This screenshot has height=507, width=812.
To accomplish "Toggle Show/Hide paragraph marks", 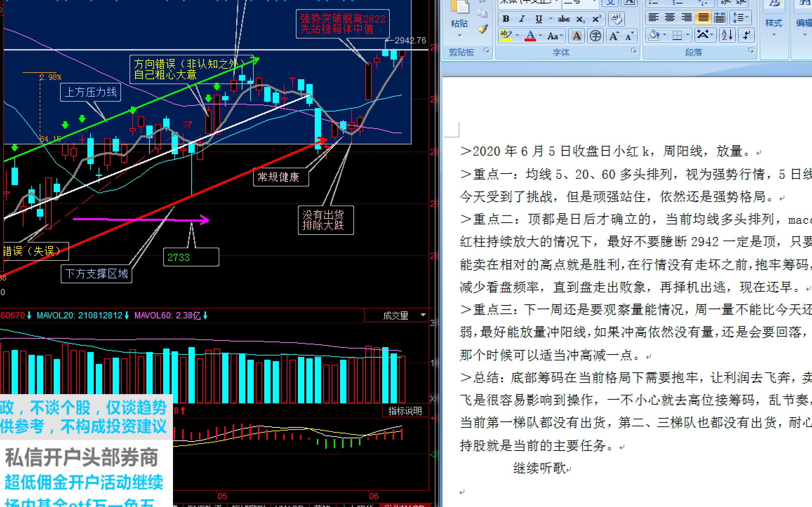I will pos(746,35).
